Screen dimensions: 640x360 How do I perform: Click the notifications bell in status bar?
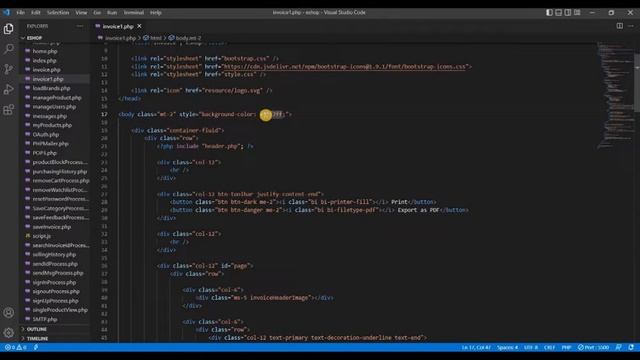point(631,347)
